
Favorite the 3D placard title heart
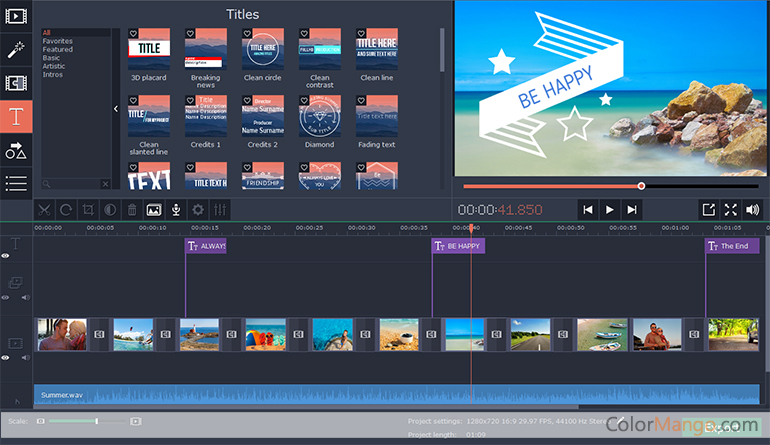134,34
